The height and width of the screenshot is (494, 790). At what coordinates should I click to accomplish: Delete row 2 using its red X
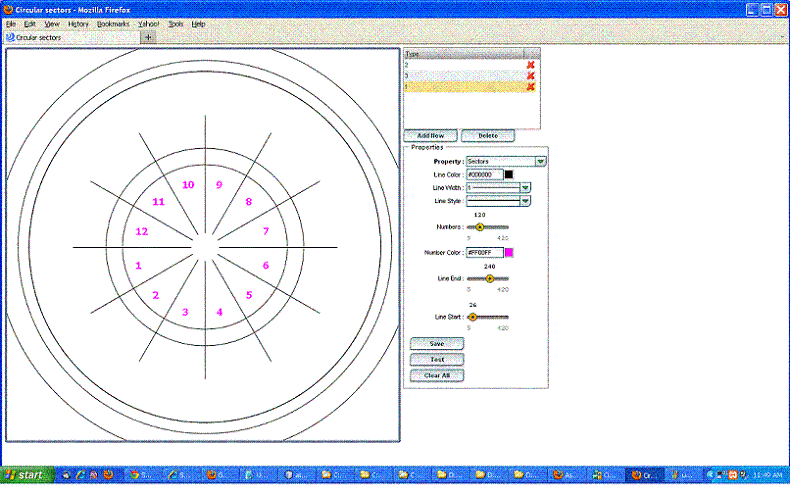click(531, 65)
